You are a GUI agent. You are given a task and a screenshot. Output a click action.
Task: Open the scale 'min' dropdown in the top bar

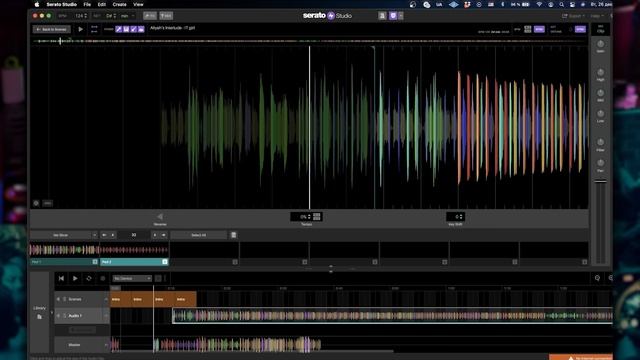pos(127,16)
